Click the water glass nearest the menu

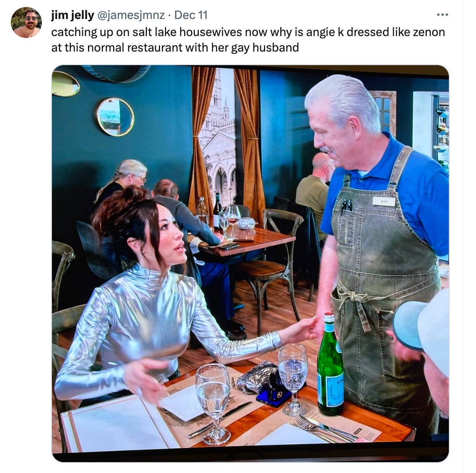pos(213,403)
